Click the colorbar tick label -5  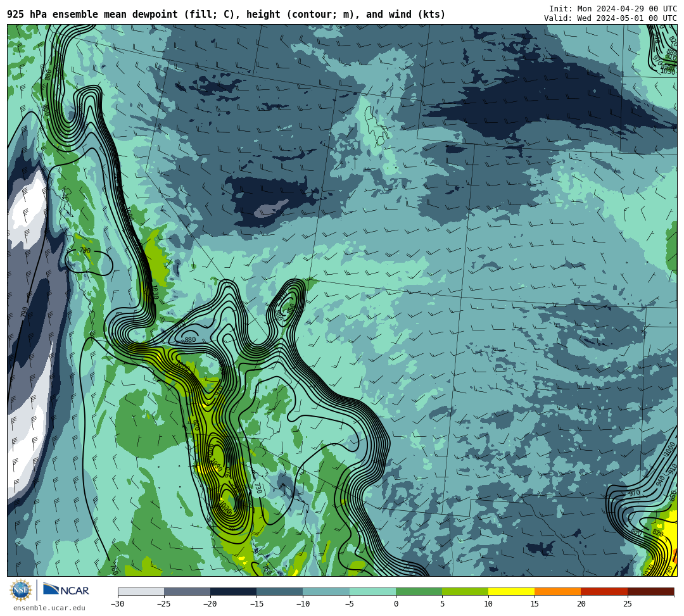(350, 604)
